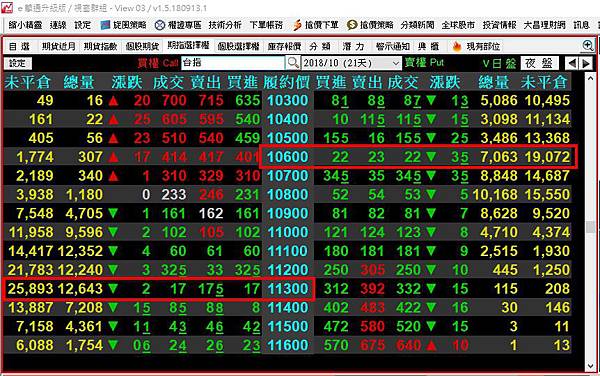Click the scrollbar down arrow

(x=590, y=366)
